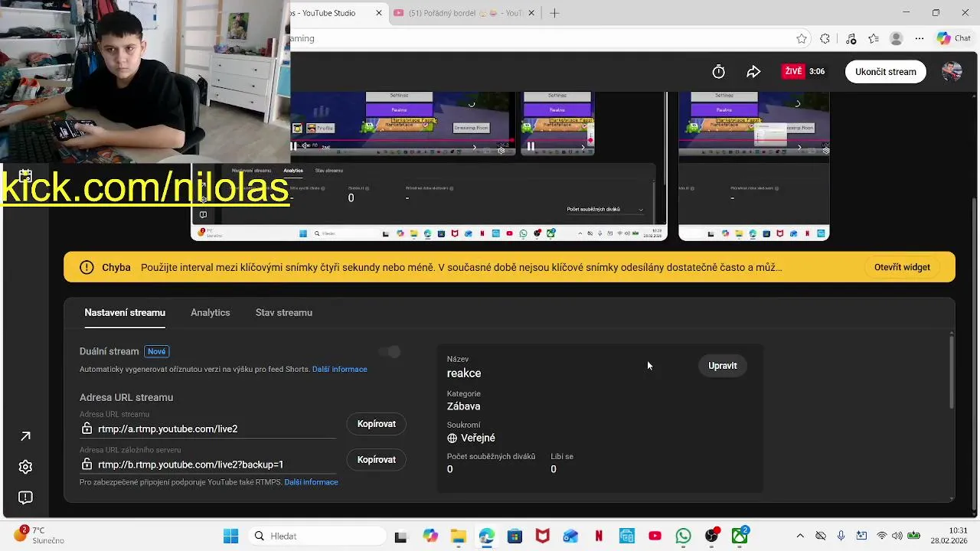Screen dimensions: 980x551
Task: Open the favorites list icon
Action: point(874,38)
